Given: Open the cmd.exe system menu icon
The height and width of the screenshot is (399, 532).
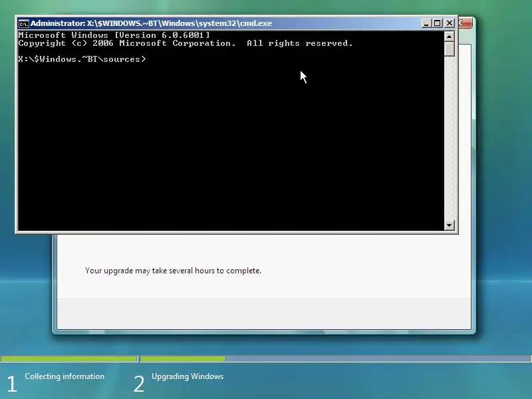Looking at the screenshot, I should (x=23, y=23).
